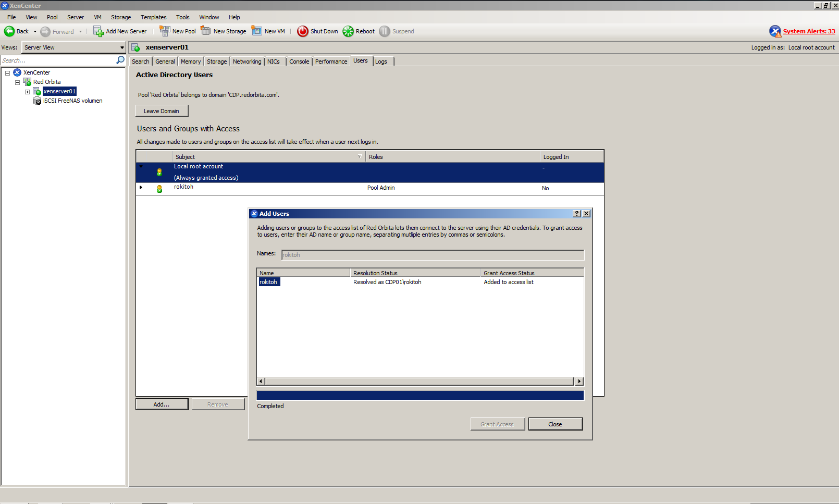Click the horizontal scrollbar right arrow
The image size is (839, 504).
579,382
